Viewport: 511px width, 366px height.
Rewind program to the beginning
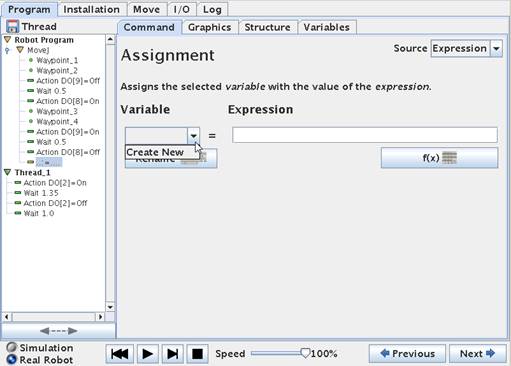(x=119, y=354)
